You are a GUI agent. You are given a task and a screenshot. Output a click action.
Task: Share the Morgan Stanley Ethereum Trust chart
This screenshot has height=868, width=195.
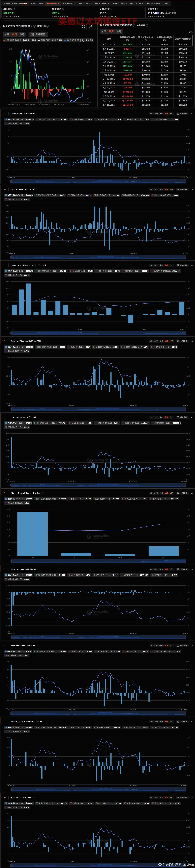(192, 493)
